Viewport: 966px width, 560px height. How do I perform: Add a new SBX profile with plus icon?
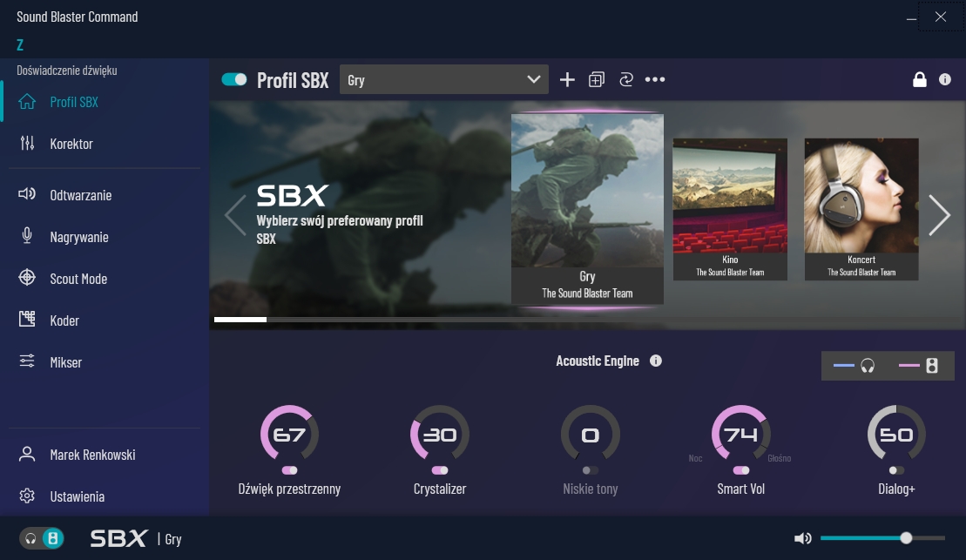[x=567, y=79]
